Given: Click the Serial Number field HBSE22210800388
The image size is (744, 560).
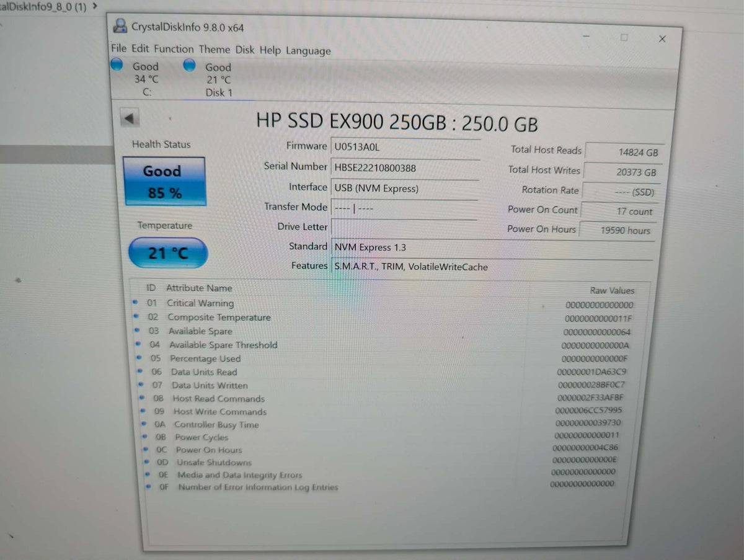Looking at the screenshot, I should pyautogui.click(x=405, y=168).
